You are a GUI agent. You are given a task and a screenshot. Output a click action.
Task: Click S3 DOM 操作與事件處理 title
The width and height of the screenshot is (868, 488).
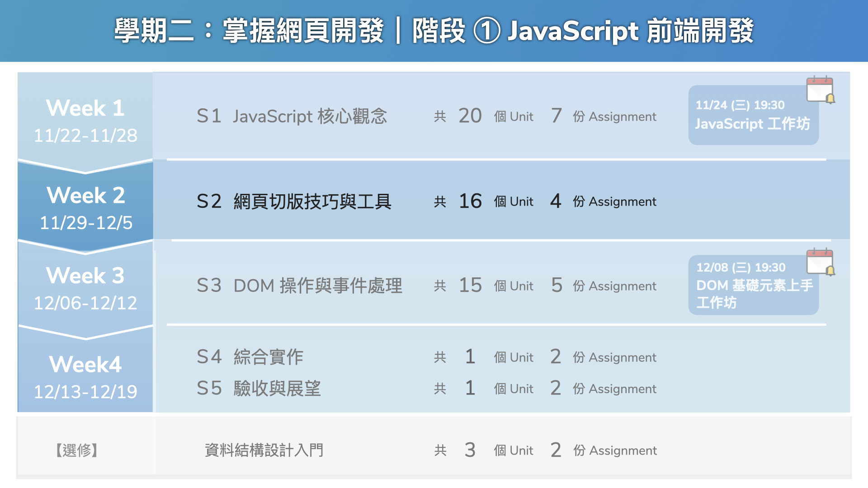click(x=299, y=286)
